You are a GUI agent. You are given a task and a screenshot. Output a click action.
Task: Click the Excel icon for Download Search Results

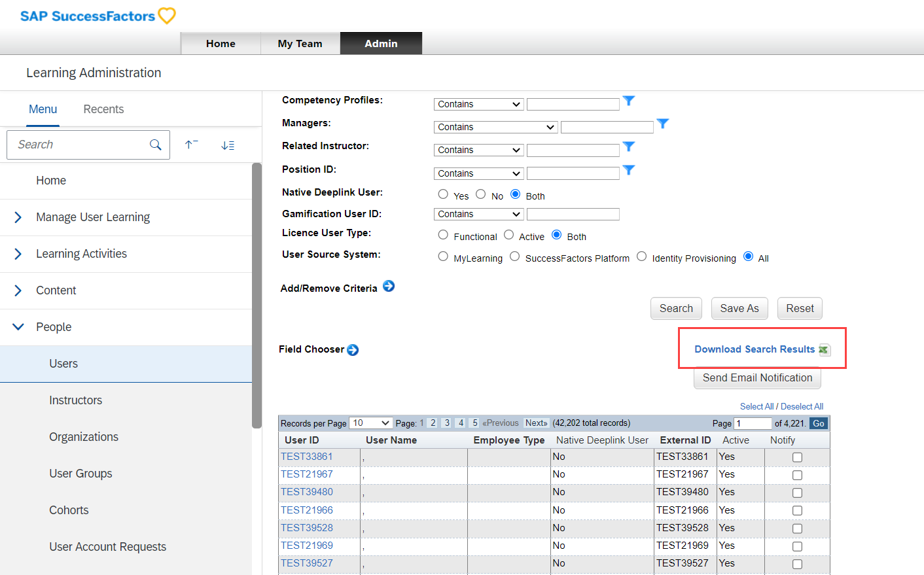[x=824, y=350]
